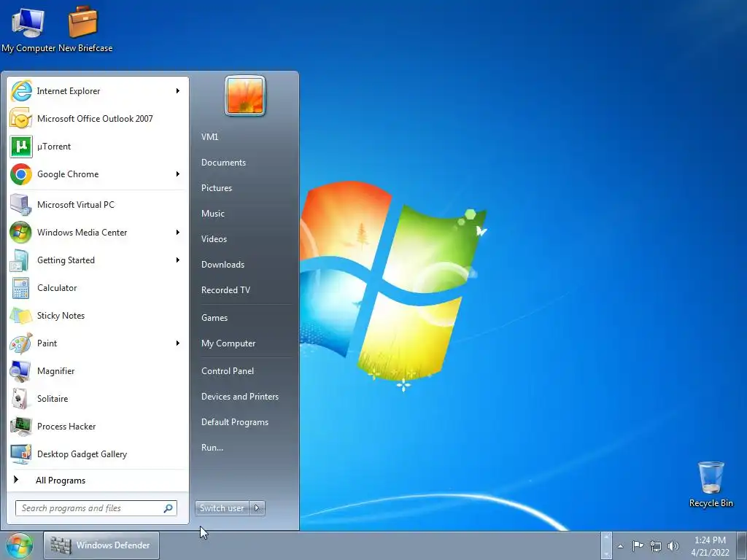
Task: Expand Getting Started jump list arrow
Action: pyautogui.click(x=178, y=260)
